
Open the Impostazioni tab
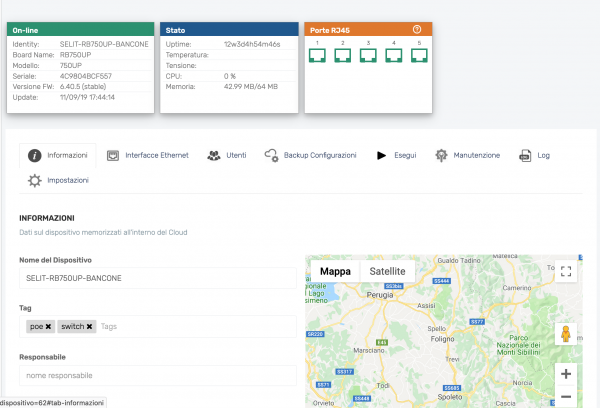pyautogui.click(x=58, y=180)
